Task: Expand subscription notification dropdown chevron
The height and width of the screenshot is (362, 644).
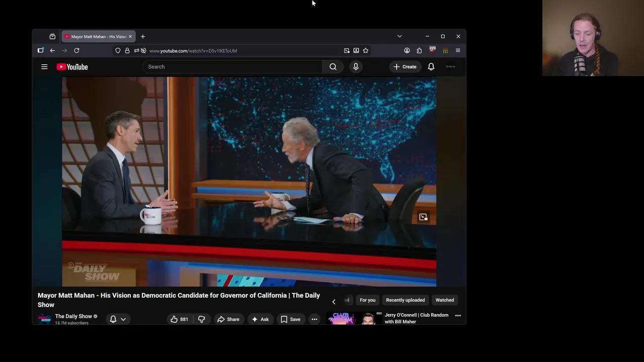Action: tap(123, 319)
